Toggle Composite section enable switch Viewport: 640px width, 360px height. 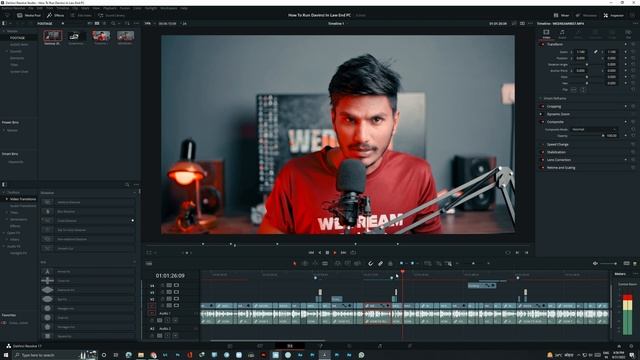(542, 122)
